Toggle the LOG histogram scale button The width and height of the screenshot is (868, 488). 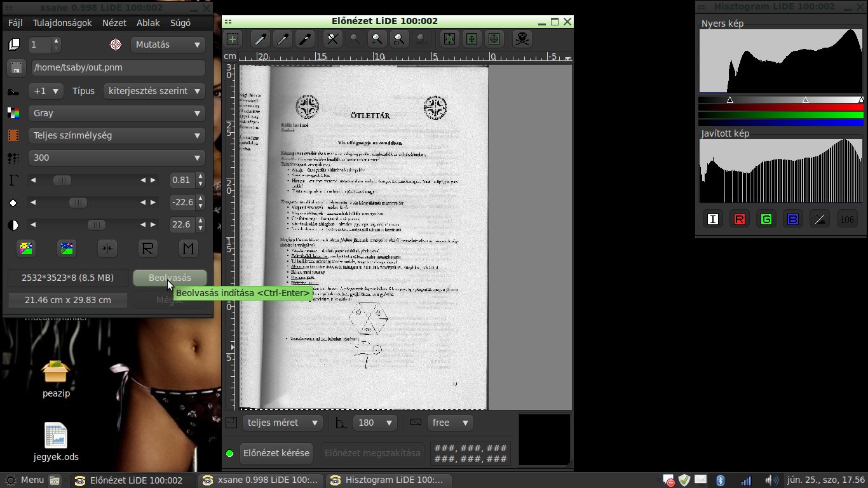pos(848,219)
